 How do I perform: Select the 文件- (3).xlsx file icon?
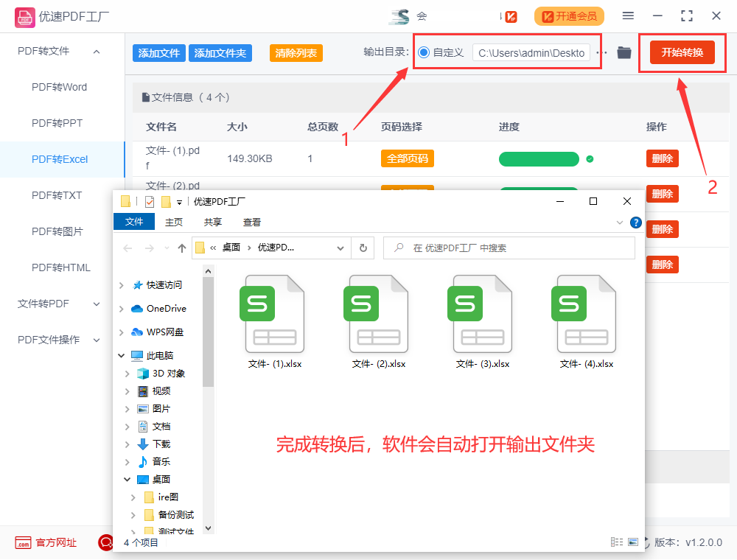point(482,314)
